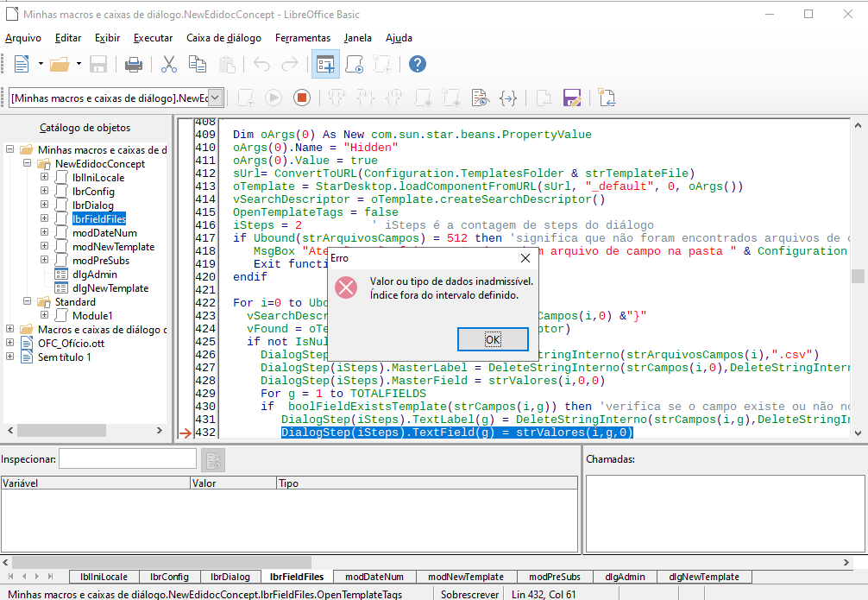Viewport: 868px width, 600px height.
Task: Open the Arquivo menu
Action: 23,38
